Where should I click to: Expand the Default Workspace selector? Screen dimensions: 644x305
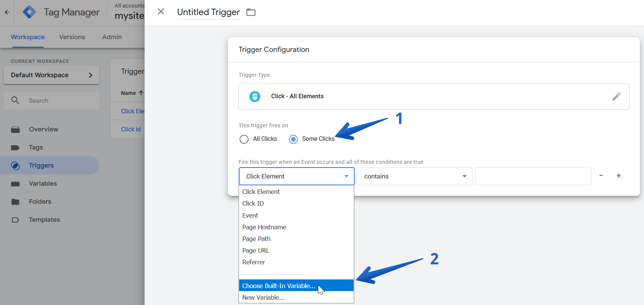click(52, 75)
